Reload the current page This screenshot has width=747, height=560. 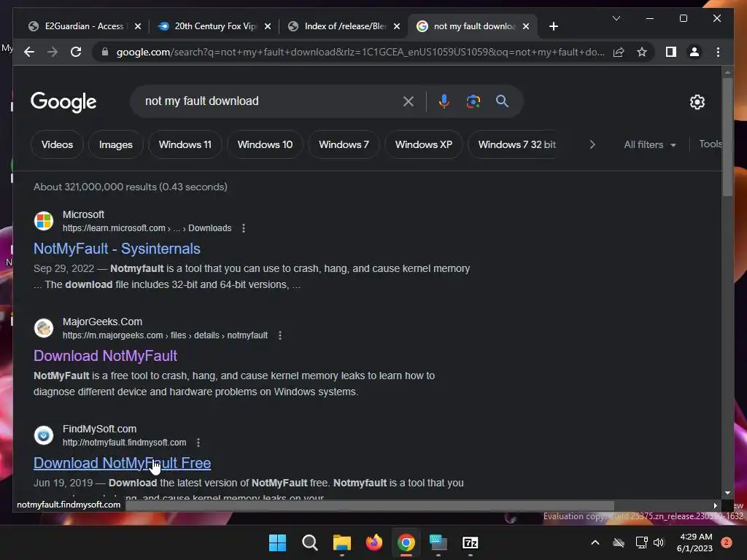[x=76, y=52]
